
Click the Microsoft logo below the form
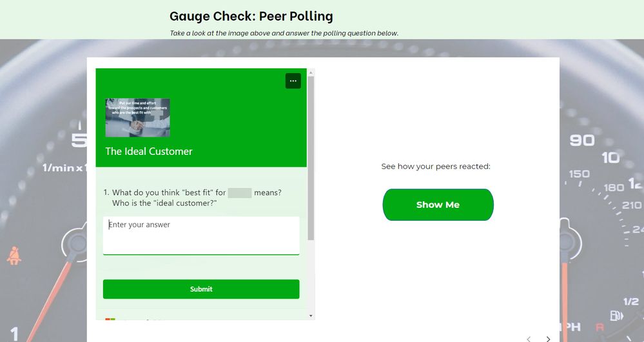[110, 319]
